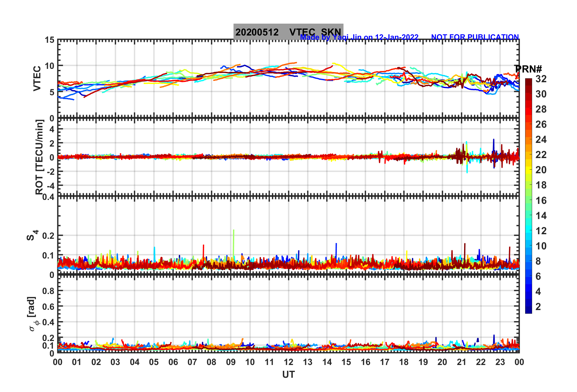Click the "0.2" tick on the S4 axis

click(x=49, y=235)
